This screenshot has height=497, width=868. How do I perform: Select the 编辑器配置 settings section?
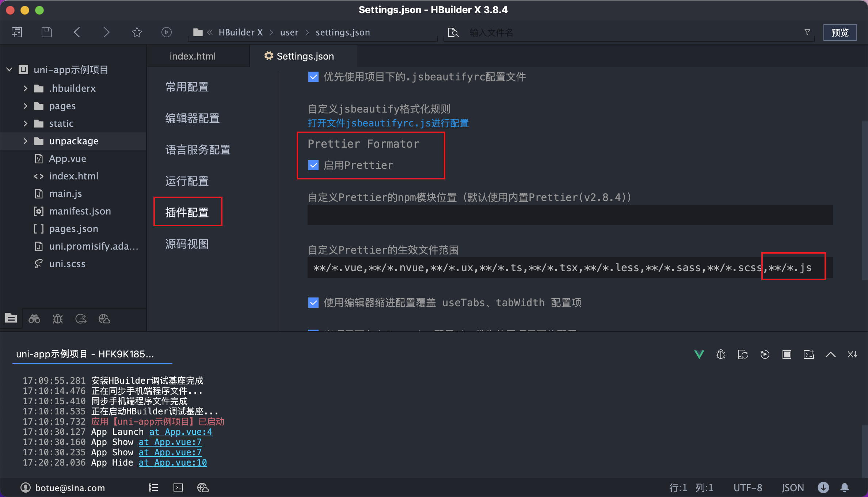[x=192, y=118]
